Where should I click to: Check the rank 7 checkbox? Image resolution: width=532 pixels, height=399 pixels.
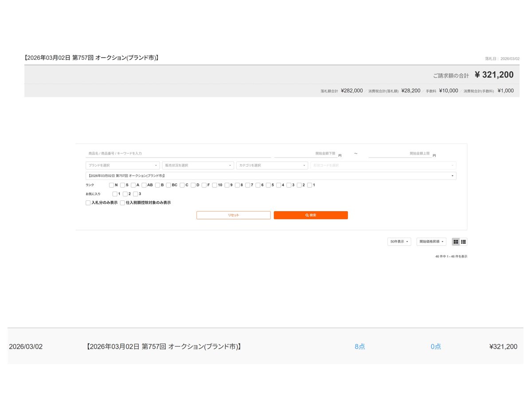(x=248, y=185)
